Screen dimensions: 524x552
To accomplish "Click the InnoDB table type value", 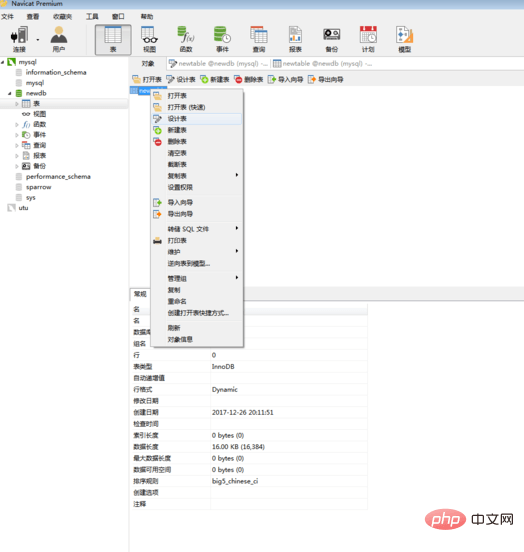I will [x=223, y=367].
